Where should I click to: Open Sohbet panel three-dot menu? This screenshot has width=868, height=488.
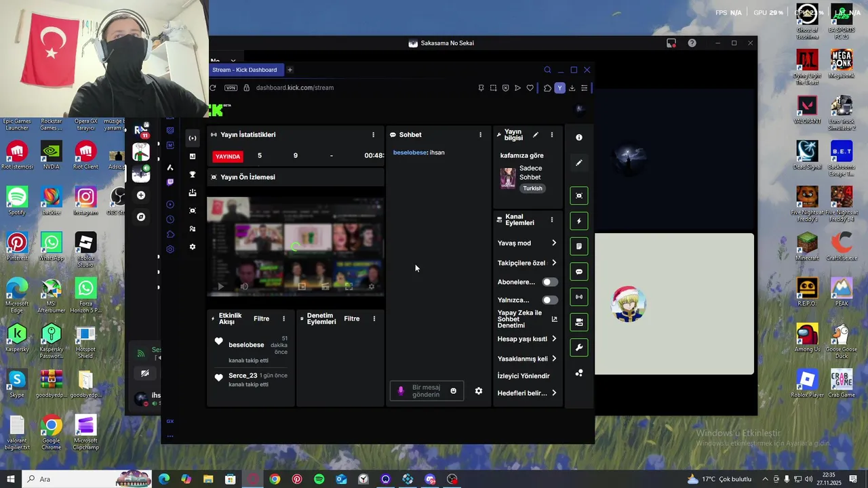tap(481, 135)
